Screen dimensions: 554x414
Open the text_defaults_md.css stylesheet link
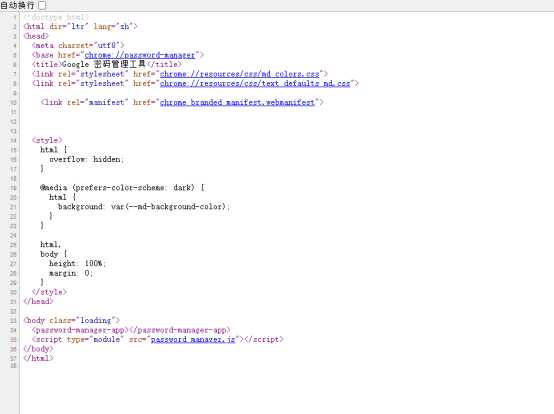coord(255,83)
